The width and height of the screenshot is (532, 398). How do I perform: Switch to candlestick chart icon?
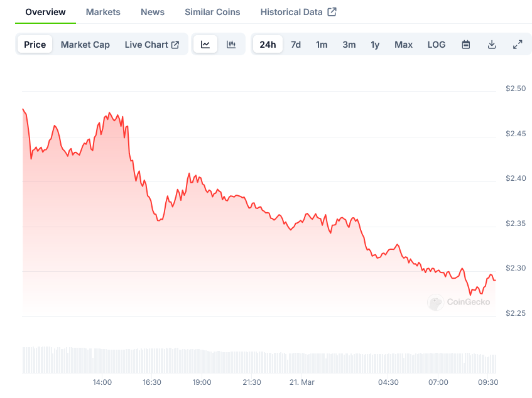click(x=231, y=45)
